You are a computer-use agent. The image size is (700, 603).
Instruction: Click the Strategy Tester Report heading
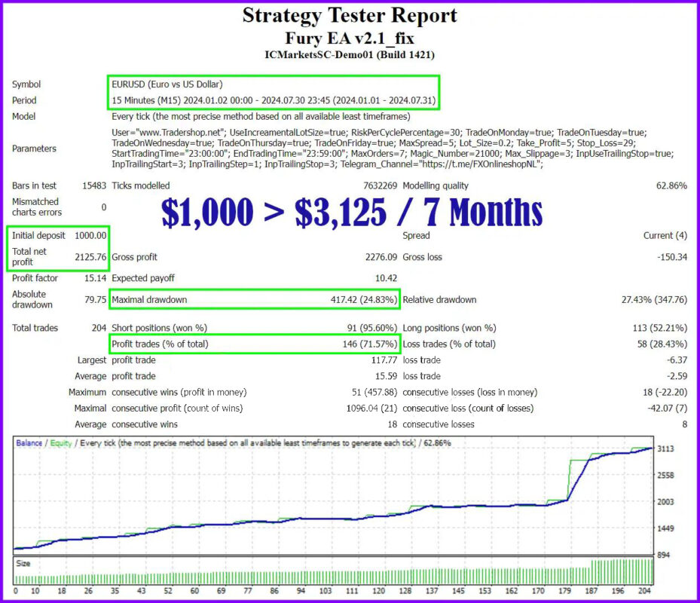[350, 15]
